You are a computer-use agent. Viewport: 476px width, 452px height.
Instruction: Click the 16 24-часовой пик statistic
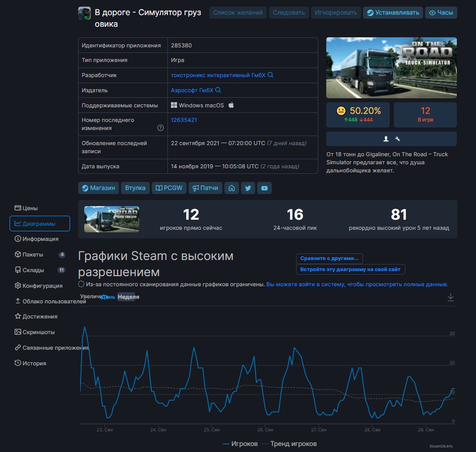pos(295,219)
